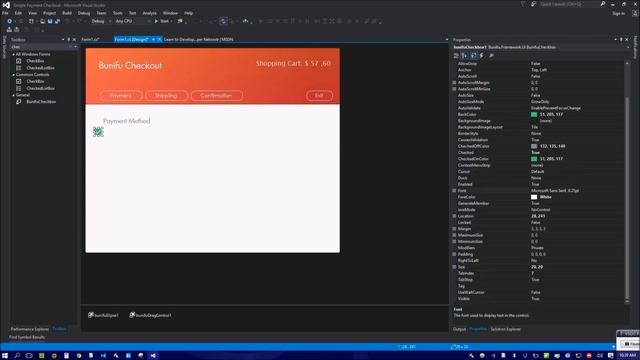Screen dimensions: 640x360
Task: Switch to the Performance Explorer tab
Action: click(29, 329)
